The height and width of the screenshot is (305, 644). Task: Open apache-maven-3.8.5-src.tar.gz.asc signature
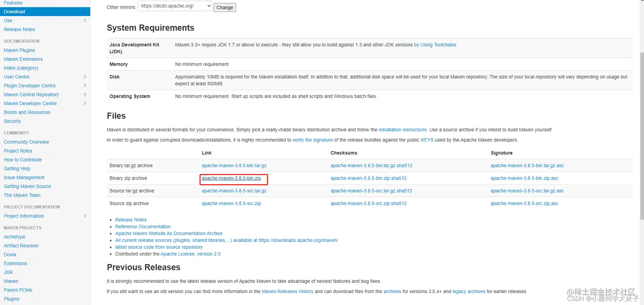[527, 191]
